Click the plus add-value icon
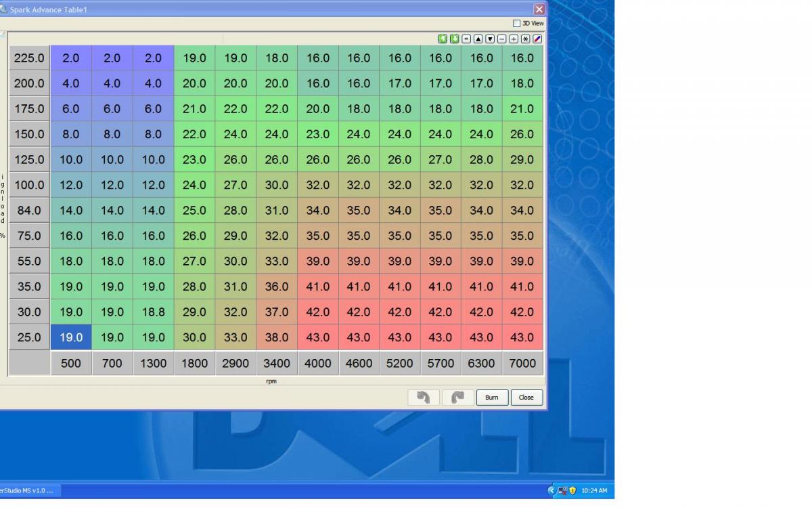 click(514, 39)
